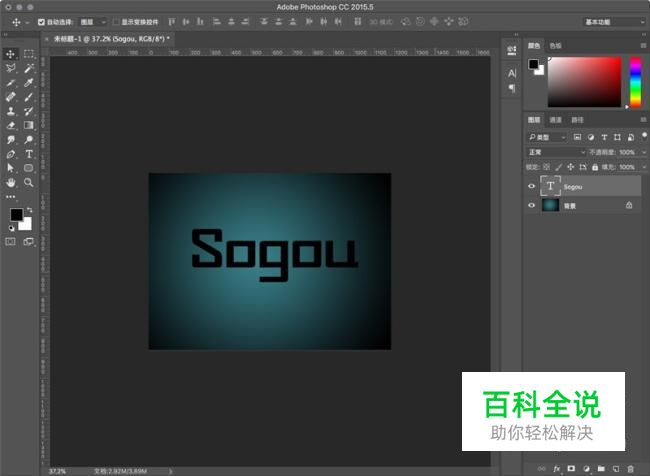This screenshot has width=650, height=476.
Task: Select the Pen tool
Action: point(10,154)
